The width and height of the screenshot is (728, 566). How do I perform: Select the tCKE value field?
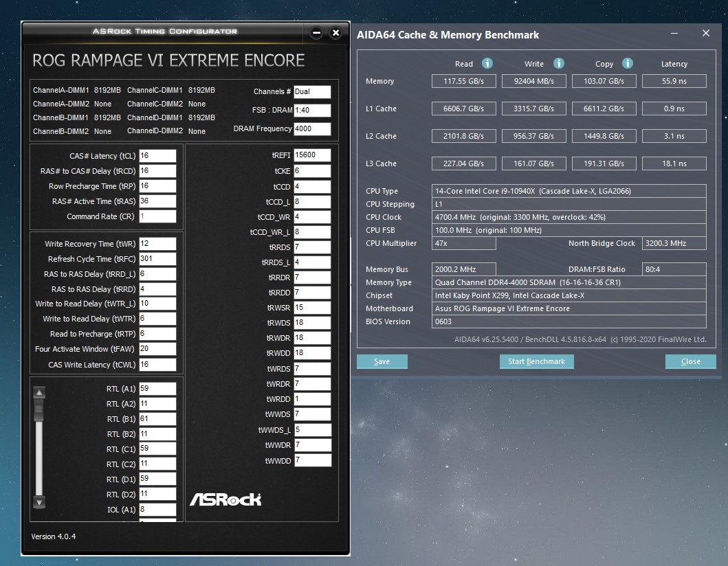pyautogui.click(x=313, y=171)
